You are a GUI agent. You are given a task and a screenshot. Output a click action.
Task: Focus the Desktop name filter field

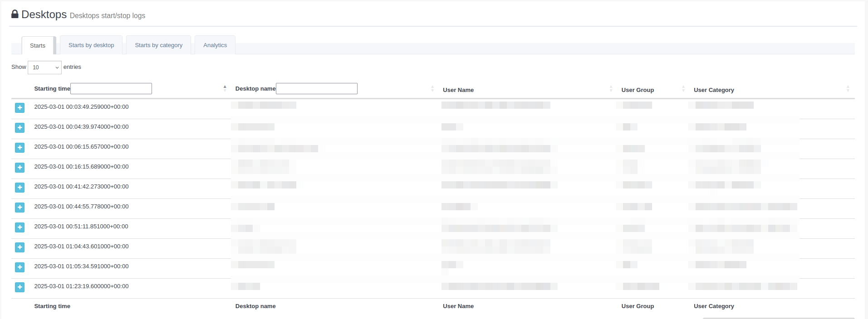[x=317, y=89]
